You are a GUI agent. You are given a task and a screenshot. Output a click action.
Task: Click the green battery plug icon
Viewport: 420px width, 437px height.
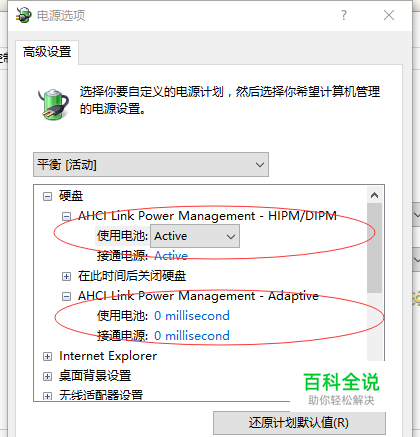(x=53, y=104)
